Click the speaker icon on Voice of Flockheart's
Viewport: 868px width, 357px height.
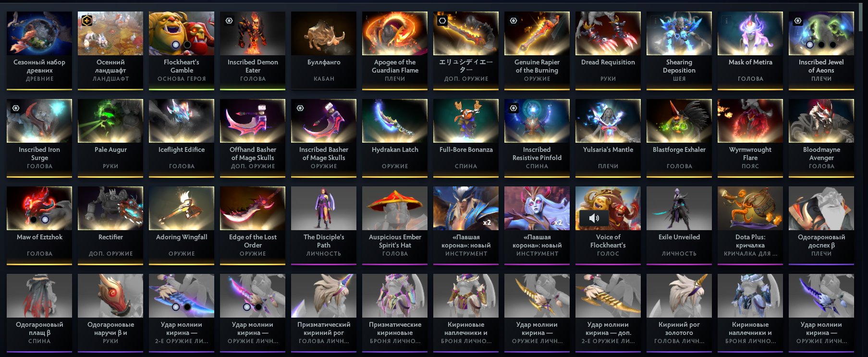pos(594,218)
